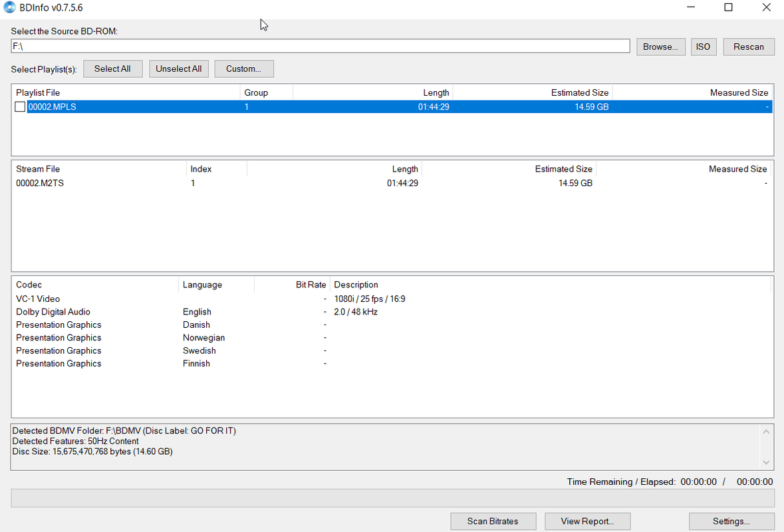Close the BDInfo window
The height and width of the screenshot is (532, 784).
pyautogui.click(x=766, y=7)
